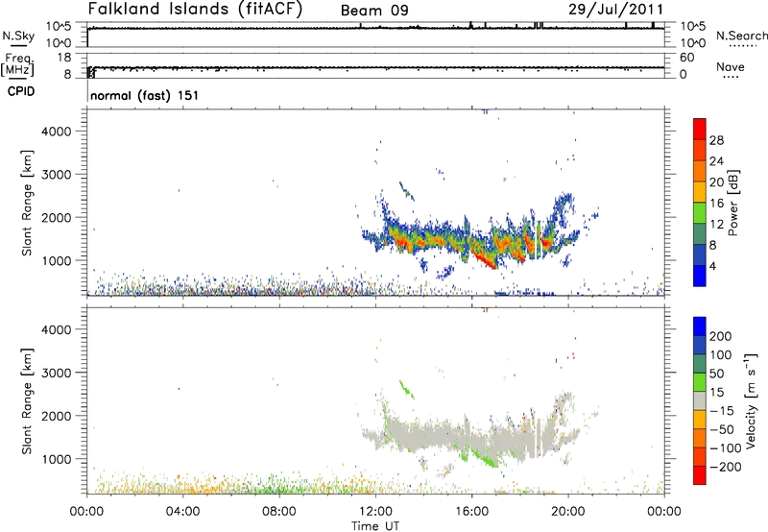Click the 'Falkland Islands (fitACF)' title
Viewport: 768px width, 532px height.
tap(195, 9)
